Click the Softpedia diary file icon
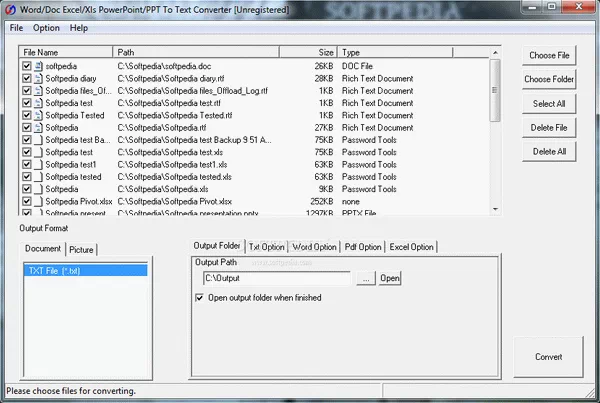Screen dimensions: 600x403 pos(38,78)
